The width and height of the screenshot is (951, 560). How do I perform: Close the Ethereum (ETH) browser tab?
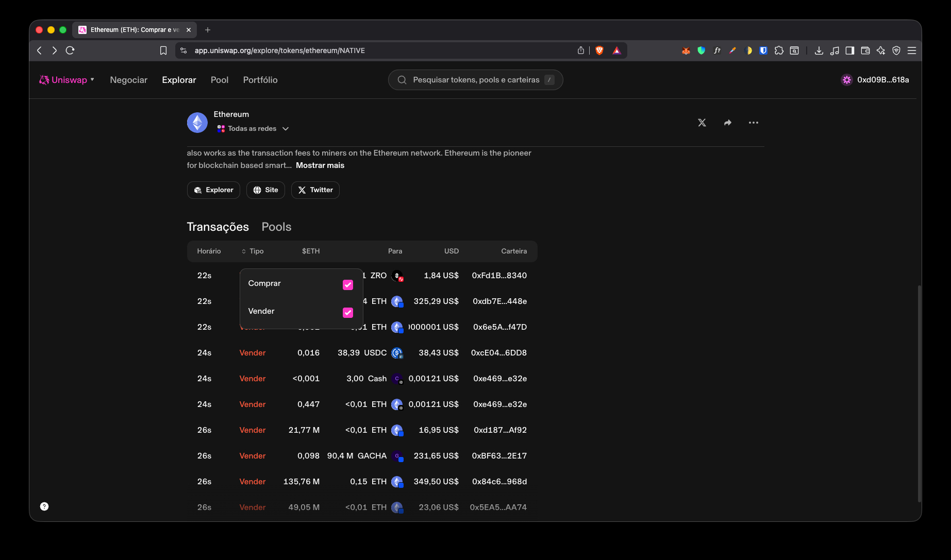point(189,30)
